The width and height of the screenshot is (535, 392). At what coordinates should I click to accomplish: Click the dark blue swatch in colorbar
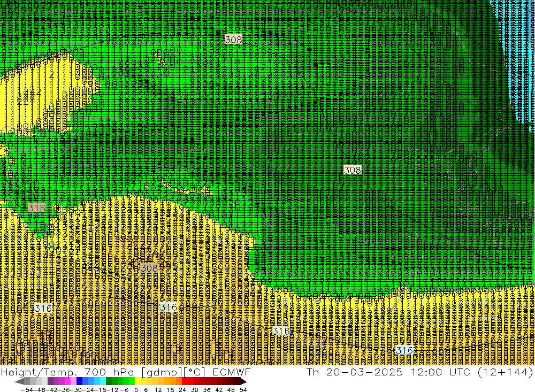tap(79, 381)
